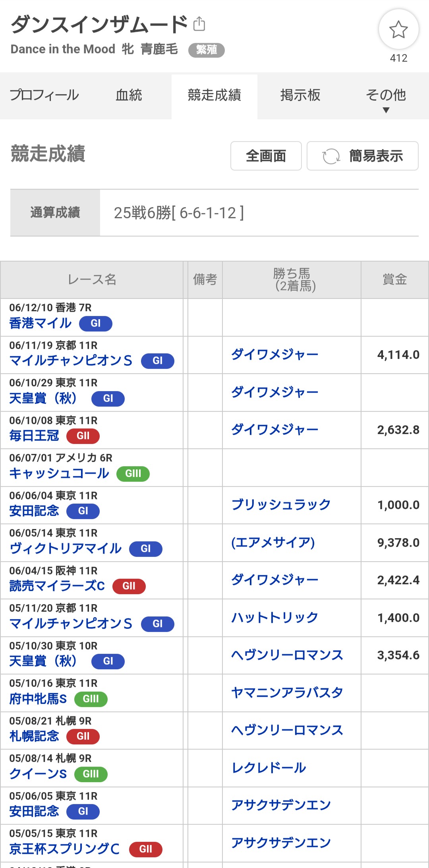The width and height of the screenshot is (429, 868).
Task: Open the 血統 tab
Action: tap(129, 95)
